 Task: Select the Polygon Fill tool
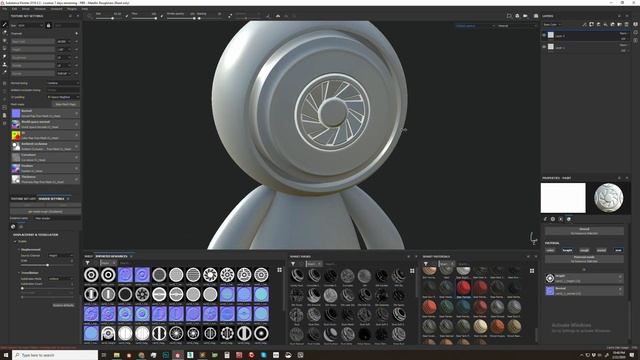point(4,48)
